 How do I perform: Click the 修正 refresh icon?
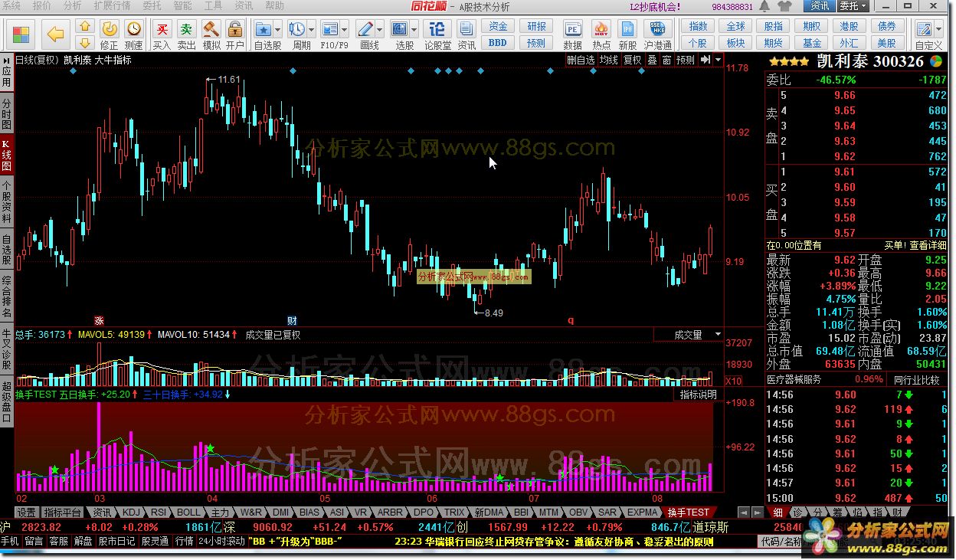tap(110, 29)
